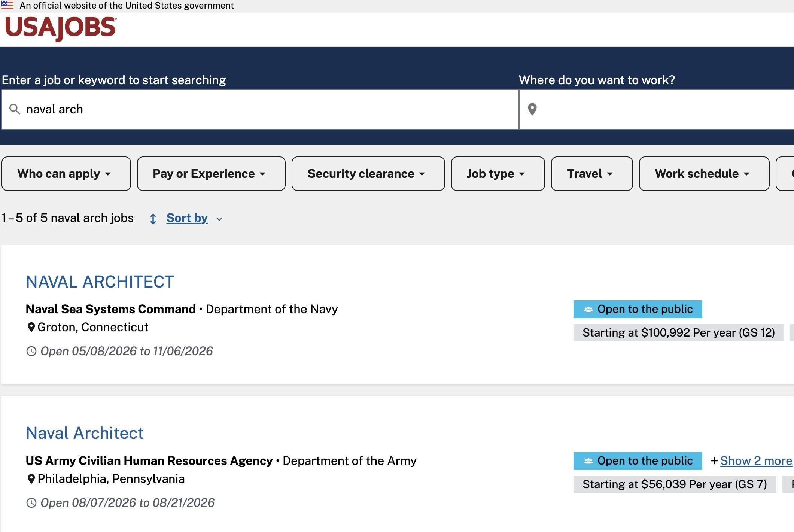The image size is (794, 532).
Task: Open the Security clearance dropdown
Action: [368, 174]
